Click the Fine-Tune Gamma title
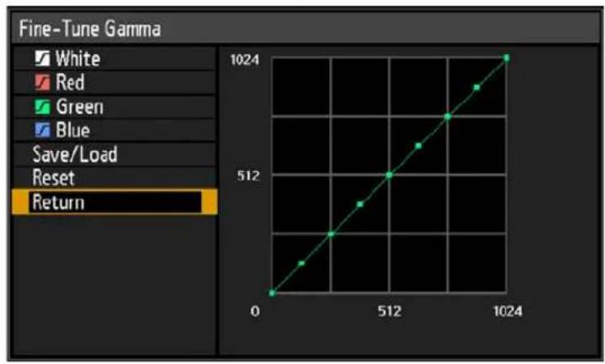The image size is (605, 364). click(x=90, y=29)
